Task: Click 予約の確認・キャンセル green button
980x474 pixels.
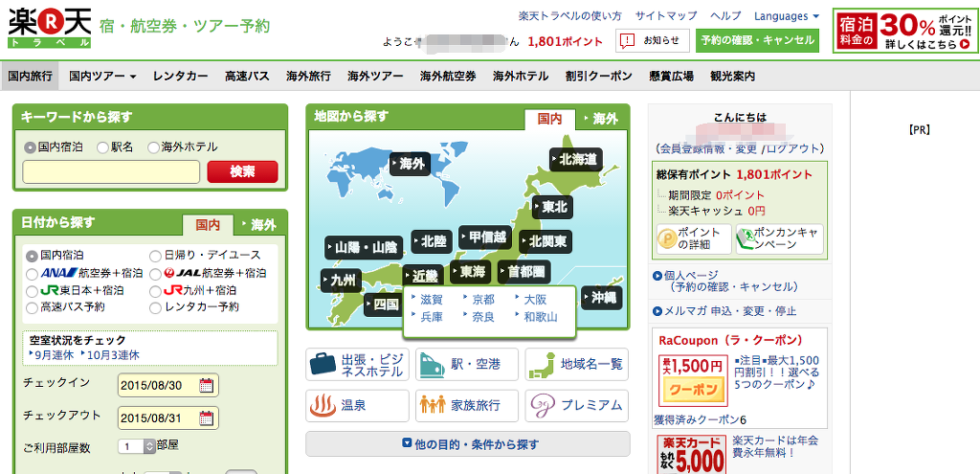Action: point(757,40)
